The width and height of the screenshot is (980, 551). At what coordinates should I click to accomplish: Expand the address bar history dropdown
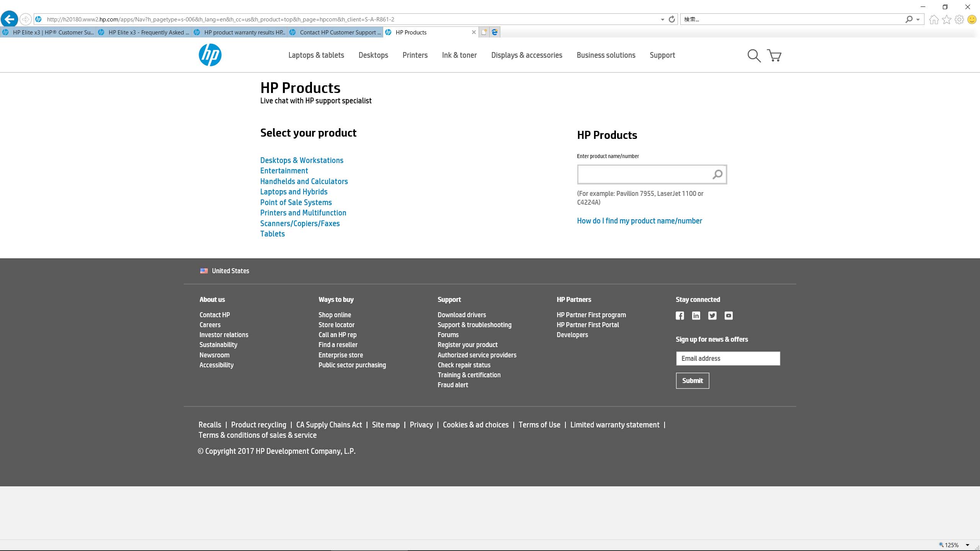tap(663, 20)
